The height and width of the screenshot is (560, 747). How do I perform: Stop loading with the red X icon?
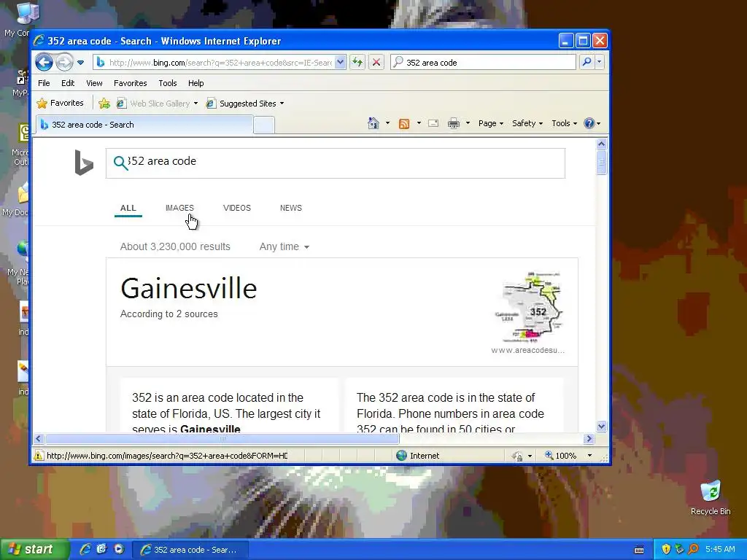376,63
